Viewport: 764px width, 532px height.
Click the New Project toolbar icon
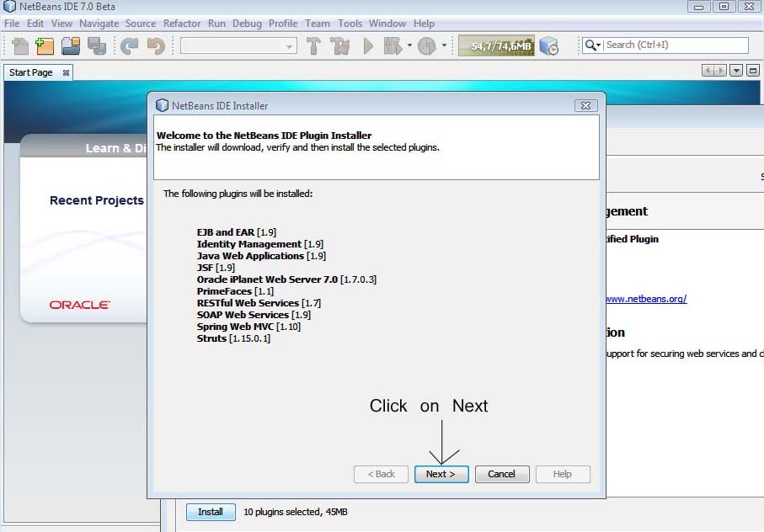[45, 45]
